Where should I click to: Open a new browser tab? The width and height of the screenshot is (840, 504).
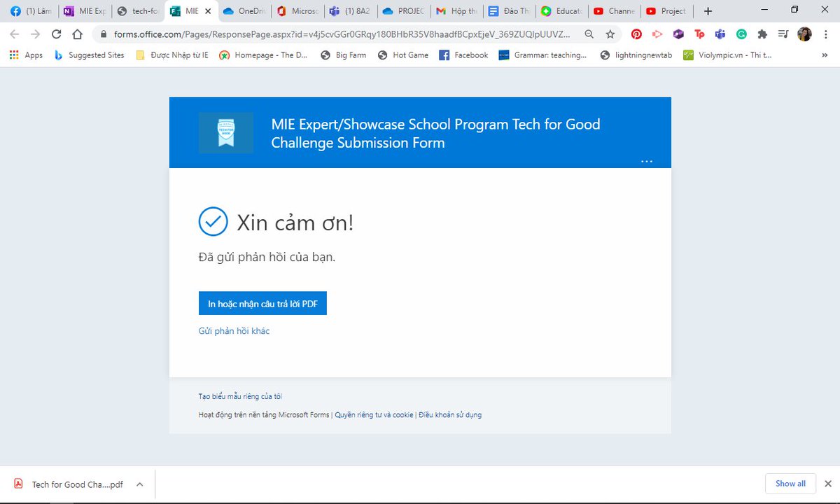tap(708, 11)
